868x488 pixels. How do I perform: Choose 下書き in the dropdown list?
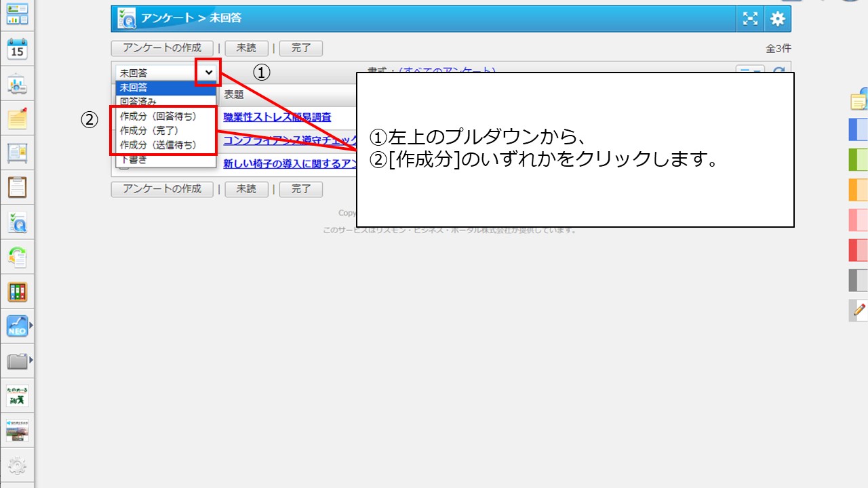(166, 159)
